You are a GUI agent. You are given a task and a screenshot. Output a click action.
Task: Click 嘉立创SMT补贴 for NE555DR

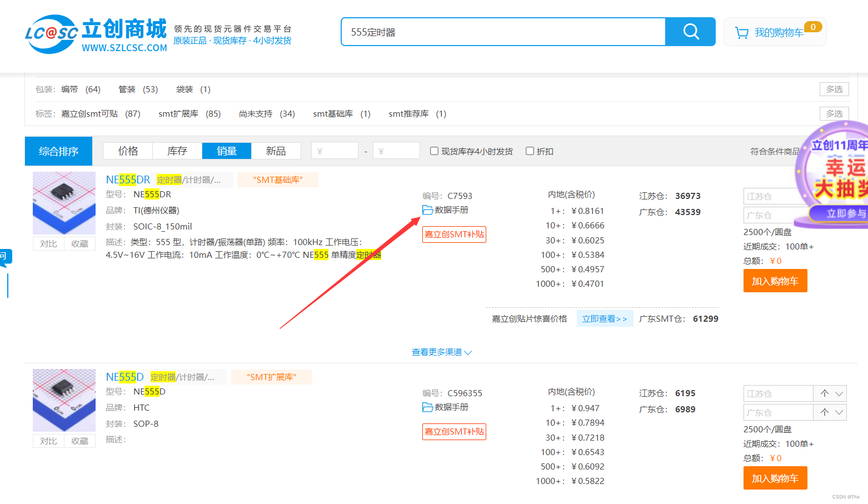[x=454, y=234]
